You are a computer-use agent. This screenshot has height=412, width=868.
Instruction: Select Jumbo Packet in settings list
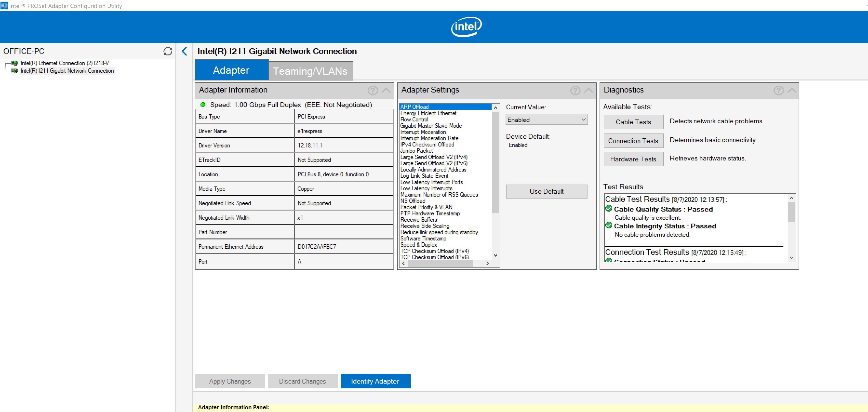[x=416, y=151]
